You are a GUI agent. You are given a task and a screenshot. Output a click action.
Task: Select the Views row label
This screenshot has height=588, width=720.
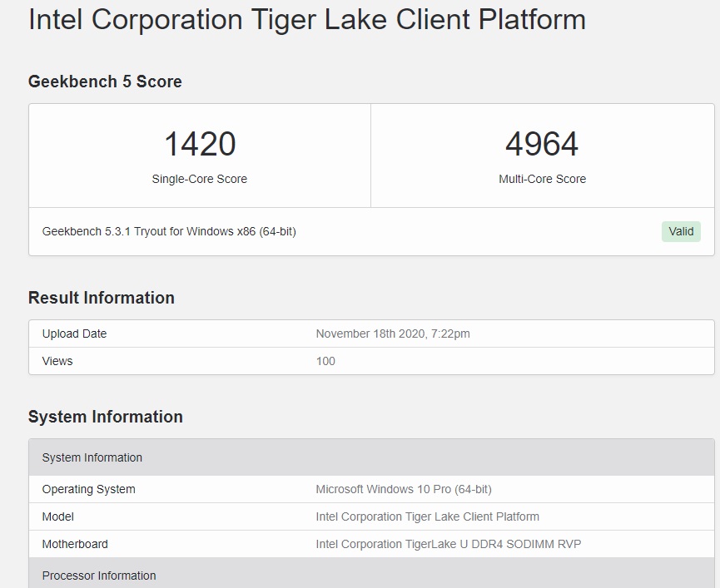57,361
